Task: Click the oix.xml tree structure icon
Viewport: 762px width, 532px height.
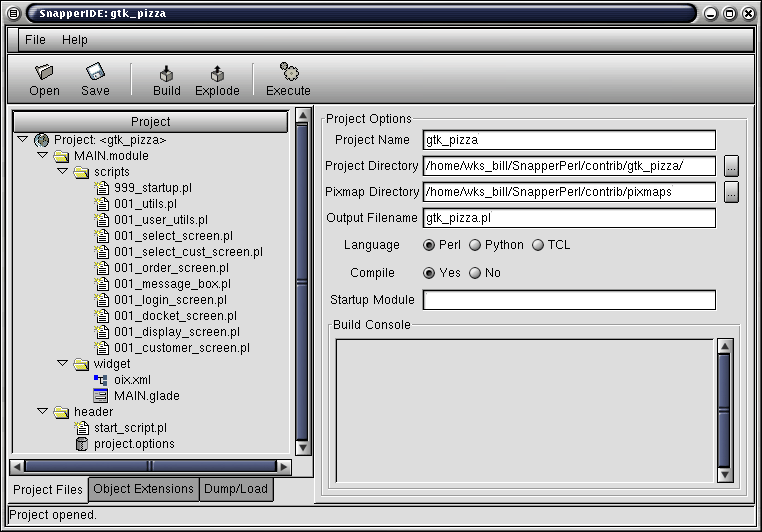Action: 101,380
